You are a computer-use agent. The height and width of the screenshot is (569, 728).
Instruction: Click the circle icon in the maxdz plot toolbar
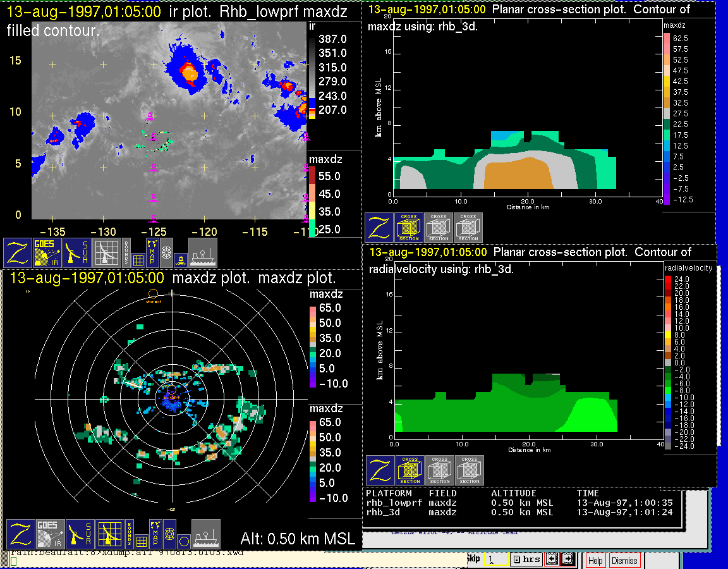click(x=183, y=541)
